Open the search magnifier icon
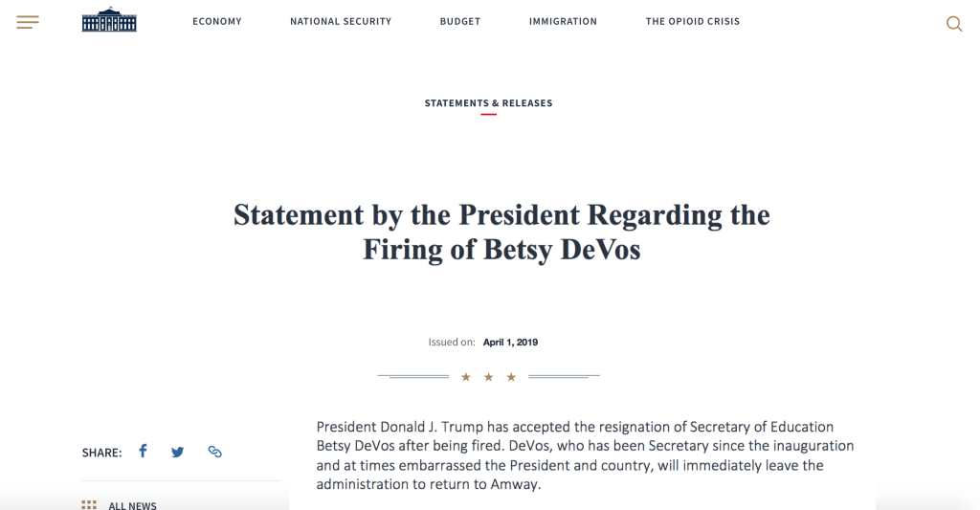The width and height of the screenshot is (980, 510). [954, 24]
